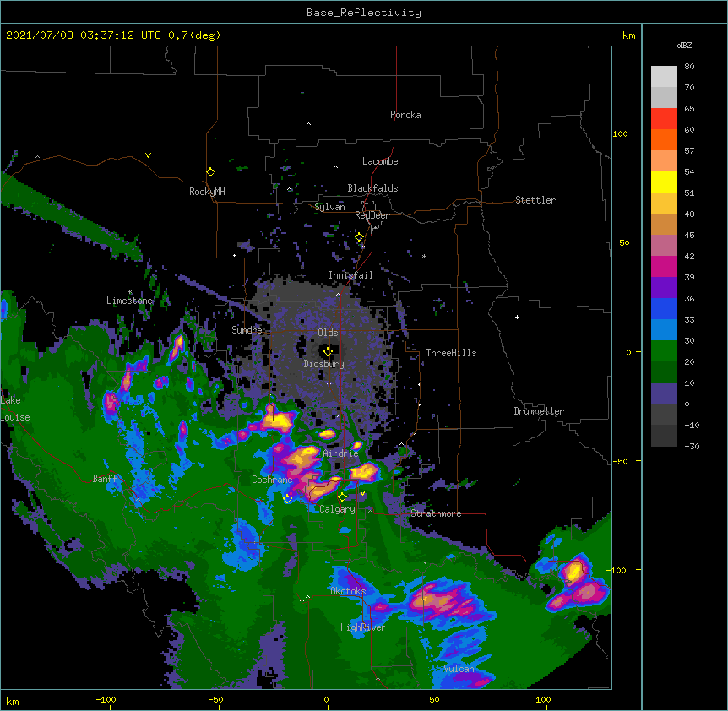Click the yellow diamond marker above RockyMH
Screen dimensions: 728x711
210,172
